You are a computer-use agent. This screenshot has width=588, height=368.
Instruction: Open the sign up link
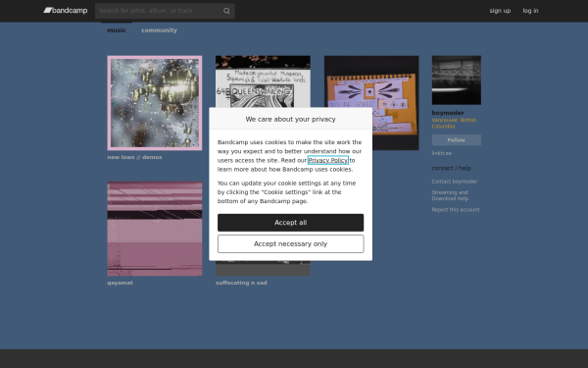click(500, 11)
